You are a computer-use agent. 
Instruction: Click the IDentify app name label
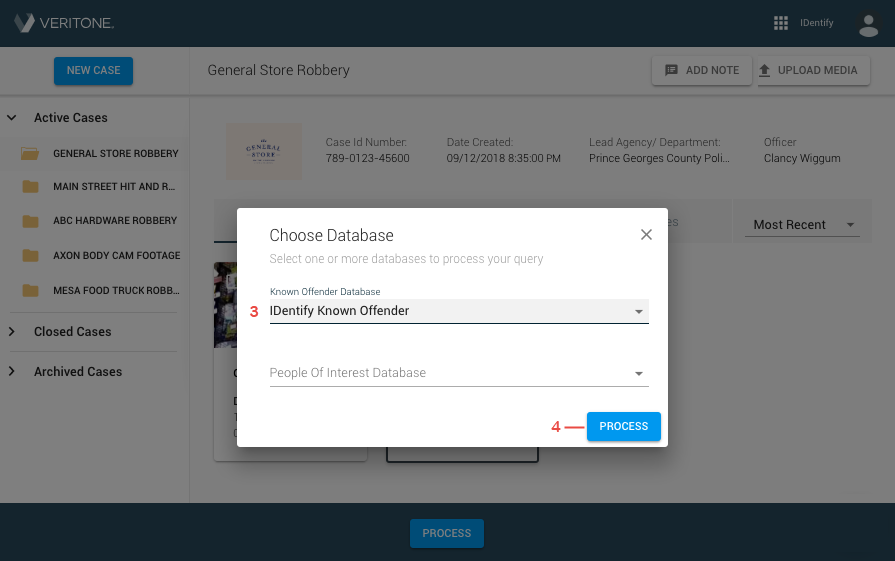pyautogui.click(x=816, y=23)
